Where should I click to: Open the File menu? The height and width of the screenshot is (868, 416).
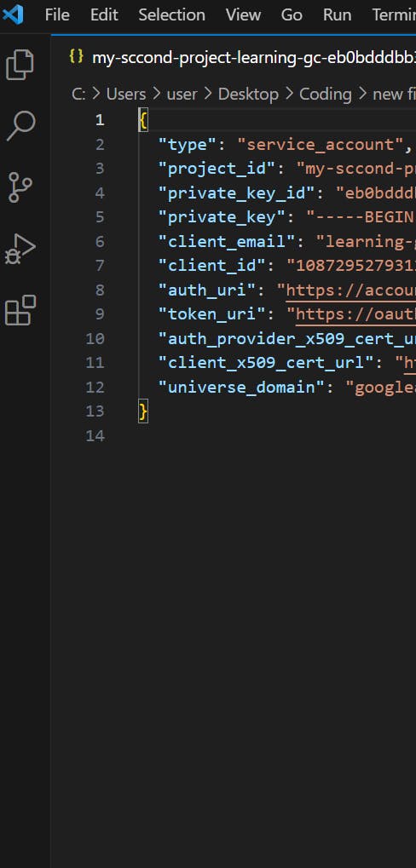tap(57, 15)
